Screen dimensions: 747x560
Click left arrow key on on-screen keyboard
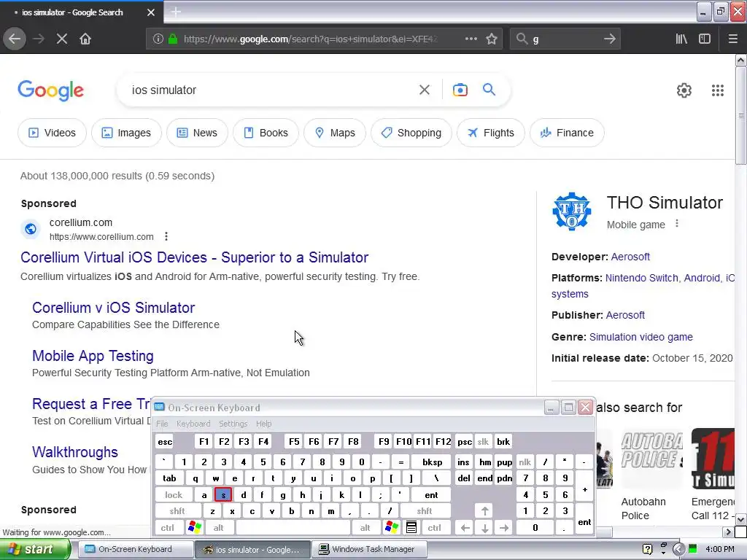point(465,528)
